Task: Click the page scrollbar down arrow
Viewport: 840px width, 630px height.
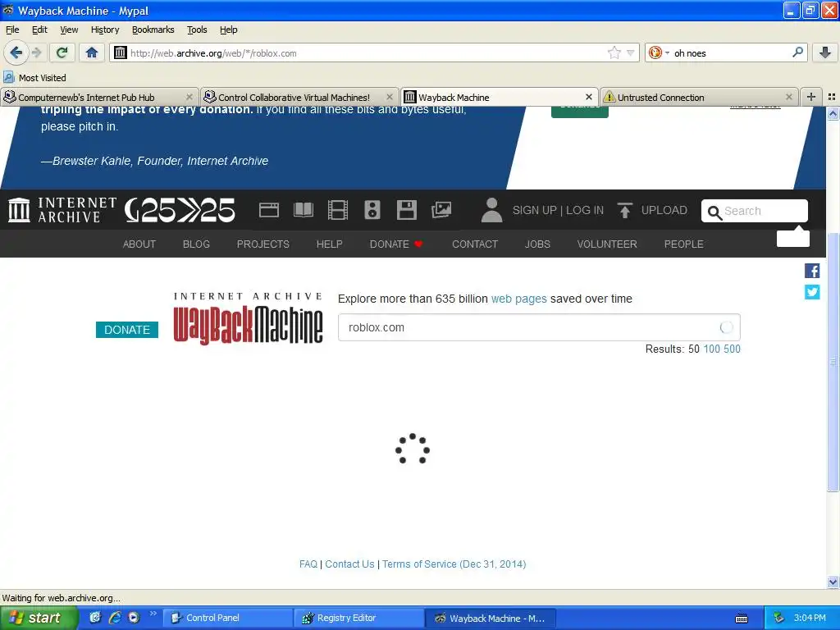Action: click(x=833, y=582)
